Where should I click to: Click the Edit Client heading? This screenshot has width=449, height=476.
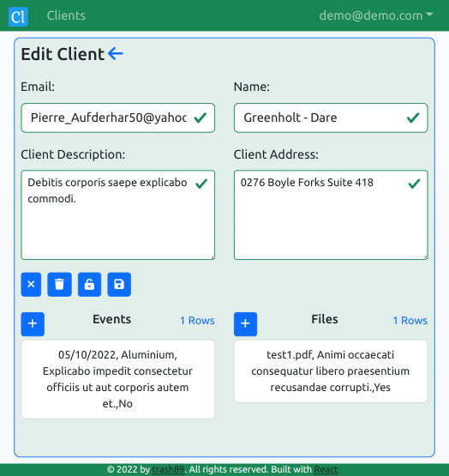(63, 54)
